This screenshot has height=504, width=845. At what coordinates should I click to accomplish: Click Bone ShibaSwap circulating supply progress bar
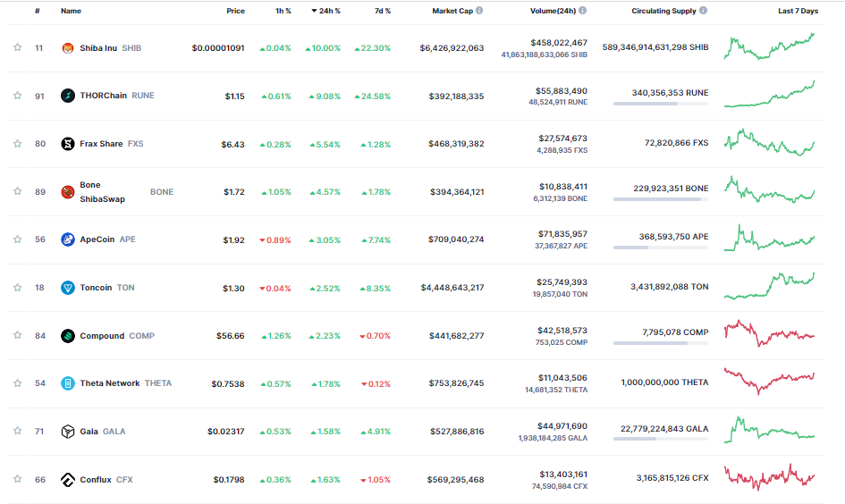click(x=661, y=199)
